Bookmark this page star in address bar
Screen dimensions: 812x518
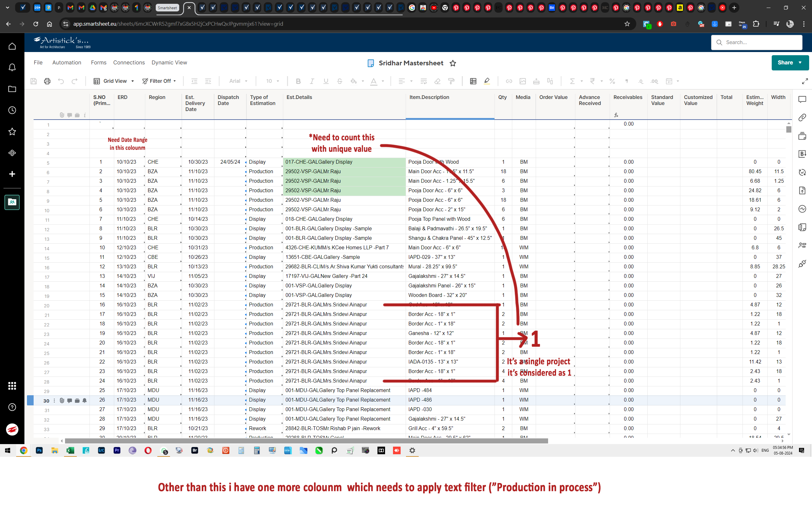(627, 24)
